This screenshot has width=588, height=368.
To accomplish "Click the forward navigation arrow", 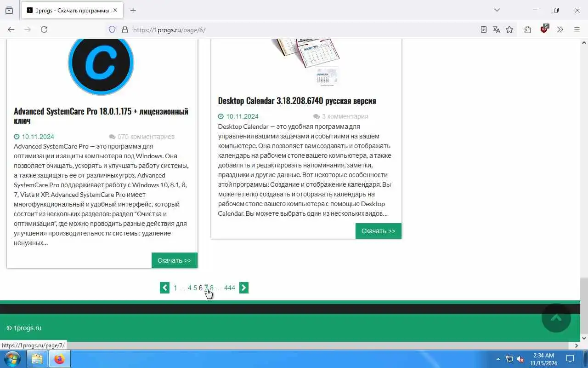I will [x=28, y=29].
